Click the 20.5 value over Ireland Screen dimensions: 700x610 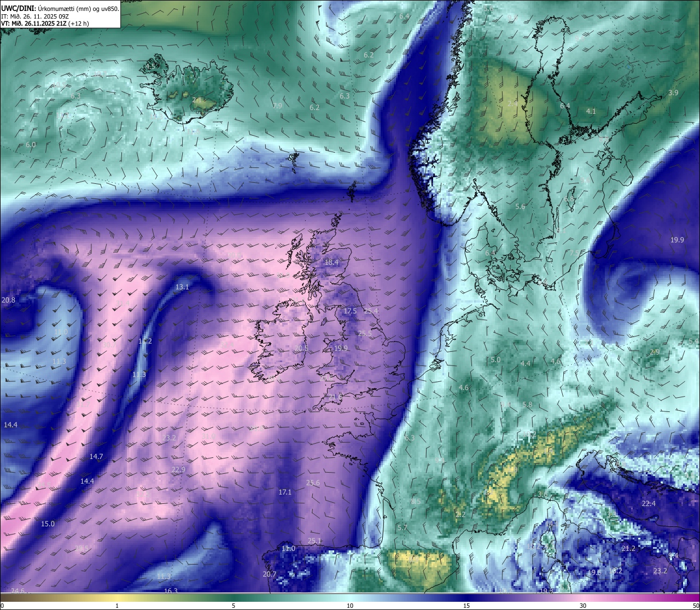(301, 348)
